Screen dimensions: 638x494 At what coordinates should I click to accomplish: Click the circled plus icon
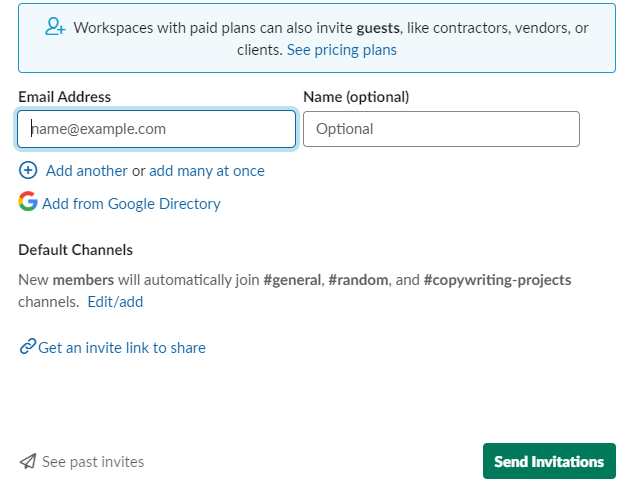pyautogui.click(x=28, y=170)
